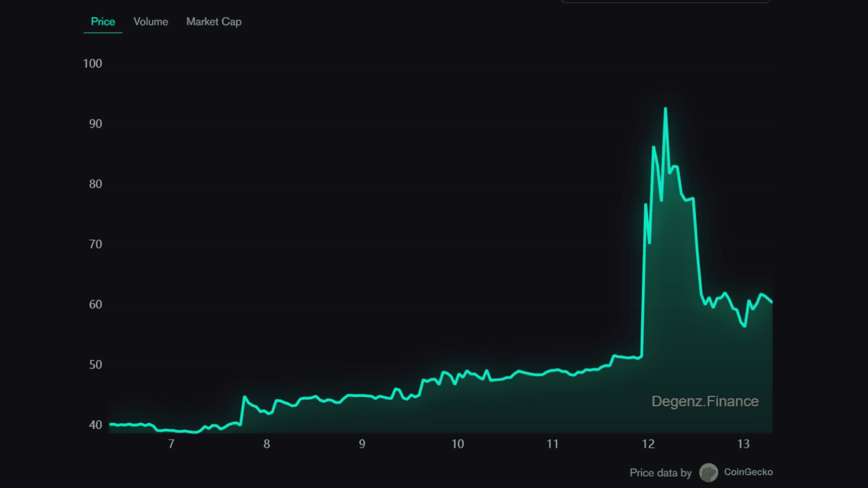Click the y-axis label 90
This screenshot has width=868, height=488.
point(96,124)
